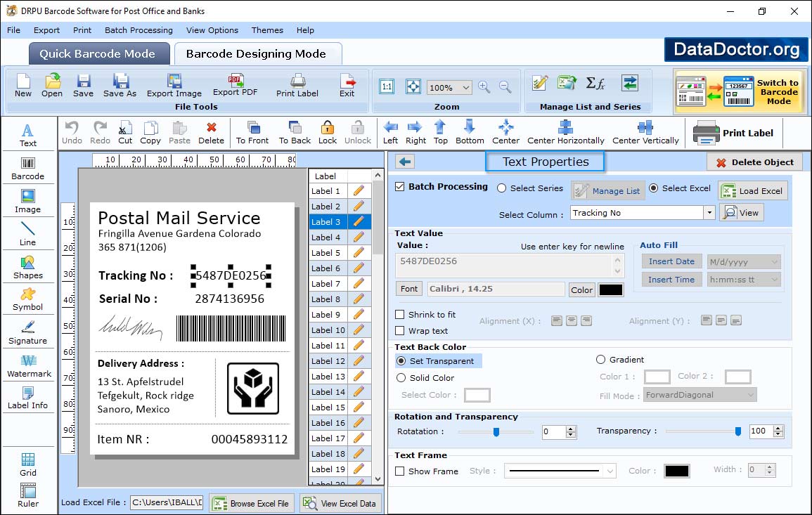This screenshot has width=812, height=515.
Task: Switch to Barcode Designing Mode tab
Action: 257,54
